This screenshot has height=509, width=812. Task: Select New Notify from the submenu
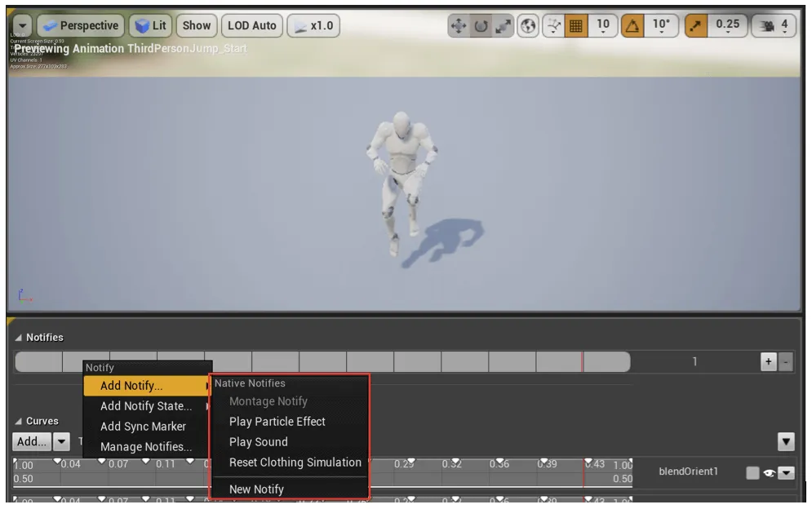click(x=256, y=489)
